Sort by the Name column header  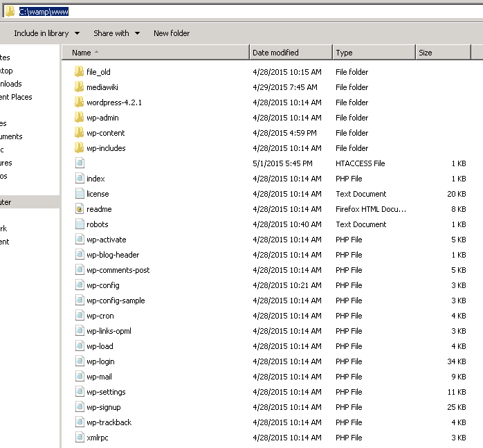tap(156, 53)
